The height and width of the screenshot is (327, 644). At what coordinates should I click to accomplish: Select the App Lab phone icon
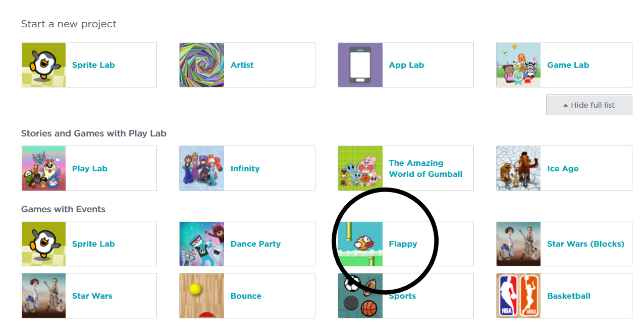click(x=360, y=65)
